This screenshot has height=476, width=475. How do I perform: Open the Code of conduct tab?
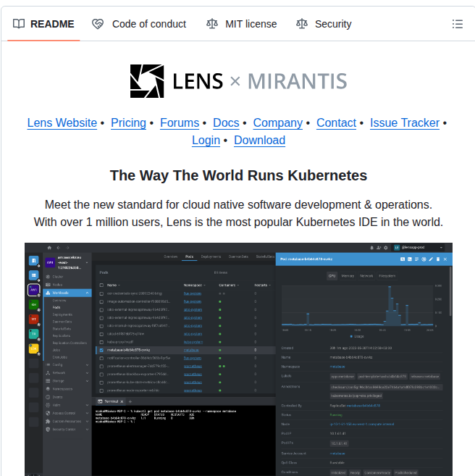pos(139,24)
